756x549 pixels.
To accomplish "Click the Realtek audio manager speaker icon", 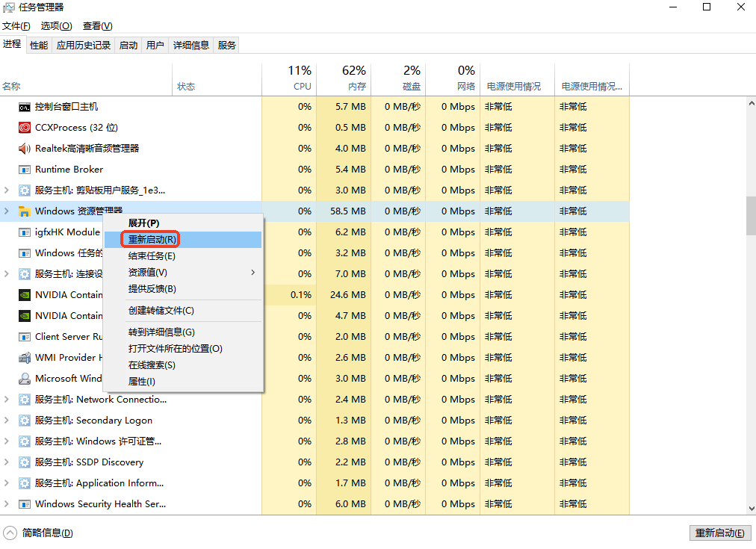I will (x=24, y=149).
